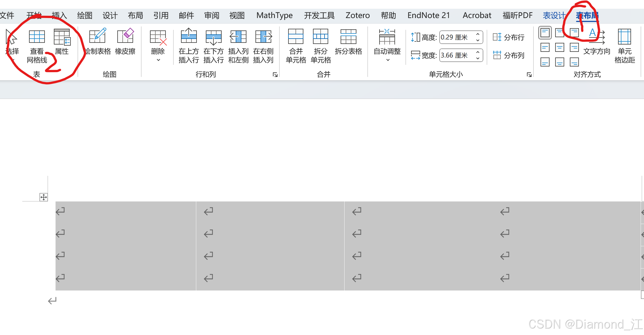Open the MathType ribbon tab
This screenshot has height=335, width=644.
pos(274,15)
